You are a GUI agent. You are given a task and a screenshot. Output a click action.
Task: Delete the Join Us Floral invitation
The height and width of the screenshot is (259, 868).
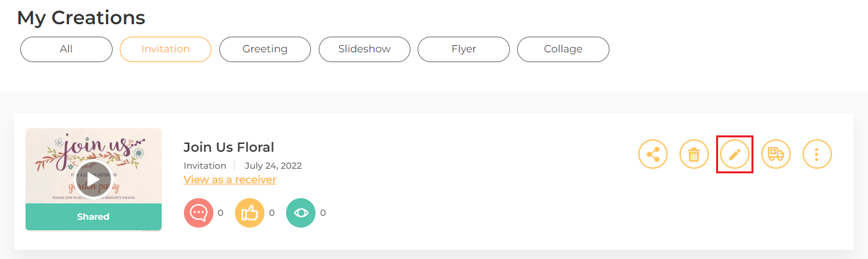[x=694, y=154]
